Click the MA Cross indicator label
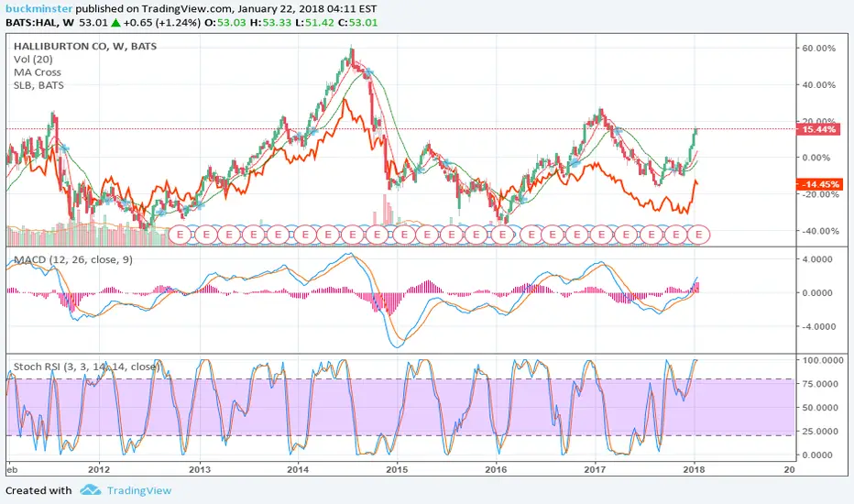Image resolution: width=854 pixels, height=504 pixels. coord(37,72)
